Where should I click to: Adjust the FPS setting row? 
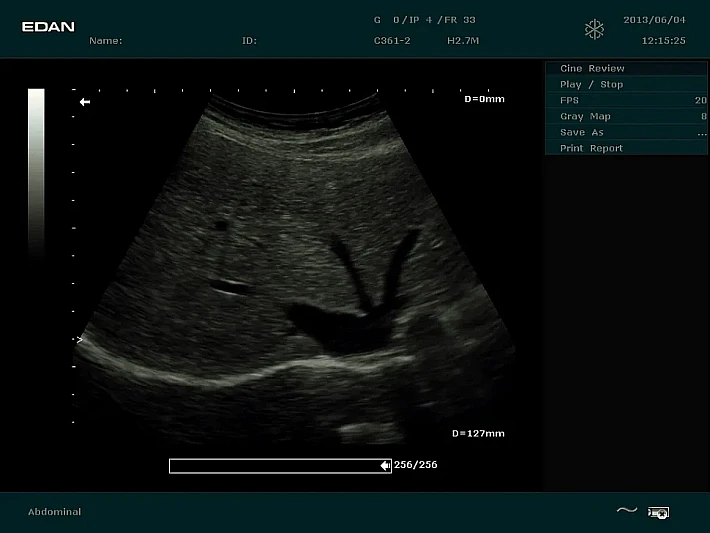[x=626, y=100]
